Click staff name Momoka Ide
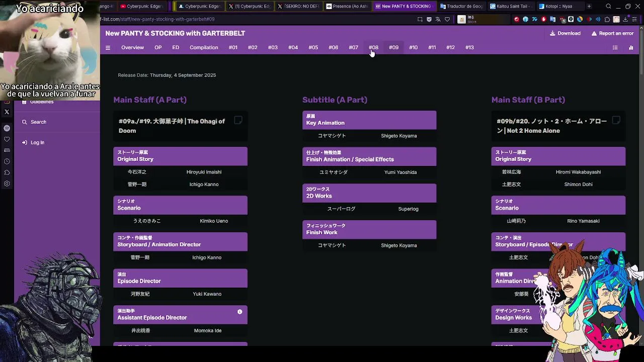Screen dimensions: 644x362 pos(208,331)
